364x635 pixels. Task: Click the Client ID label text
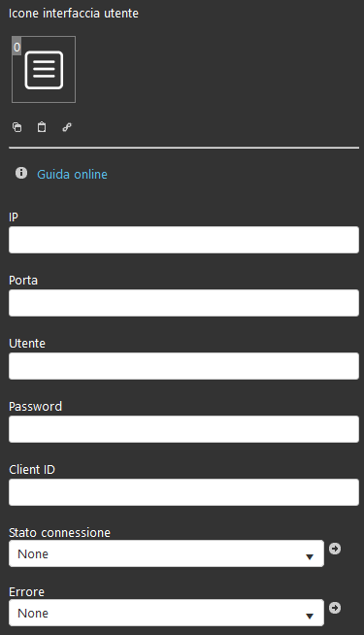coord(32,470)
